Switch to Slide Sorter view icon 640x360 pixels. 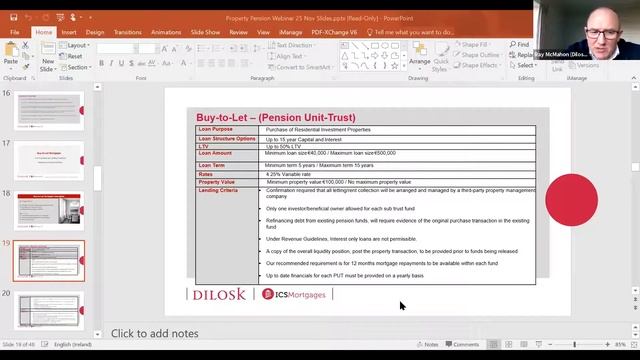pyautogui.click(x=509, y=344)
